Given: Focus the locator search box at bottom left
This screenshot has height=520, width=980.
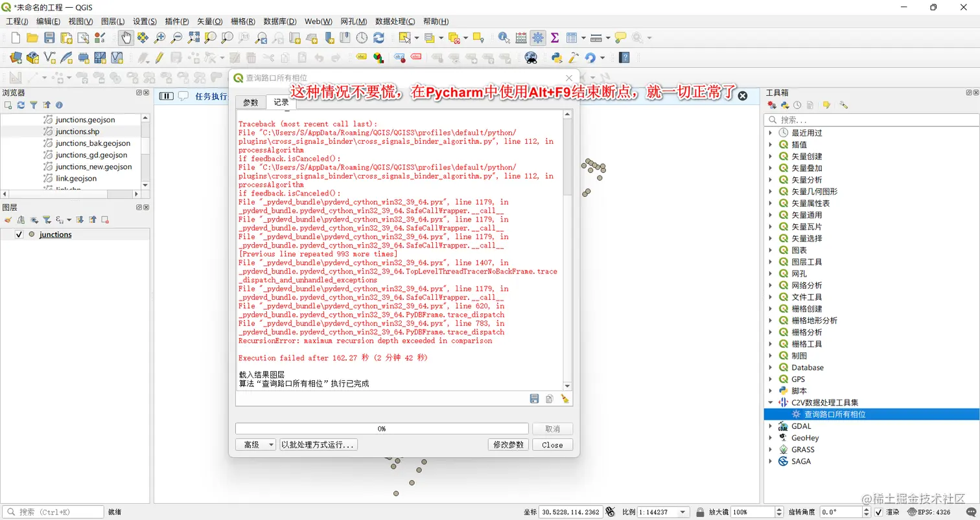Looking at the screenshot, I should (x=52, y=512).
